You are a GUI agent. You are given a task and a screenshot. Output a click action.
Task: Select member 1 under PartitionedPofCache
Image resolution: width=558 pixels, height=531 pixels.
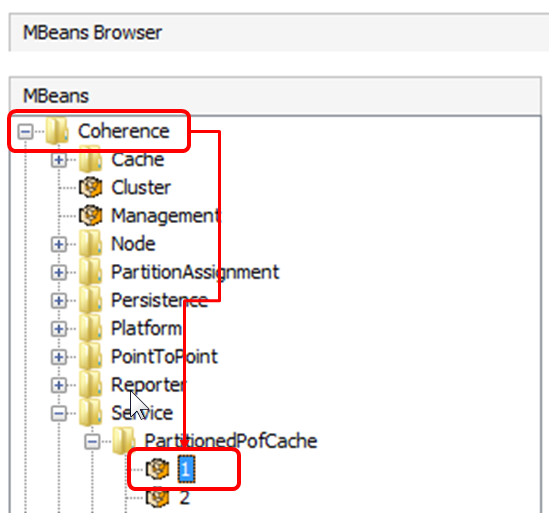(x=186, y=469)
